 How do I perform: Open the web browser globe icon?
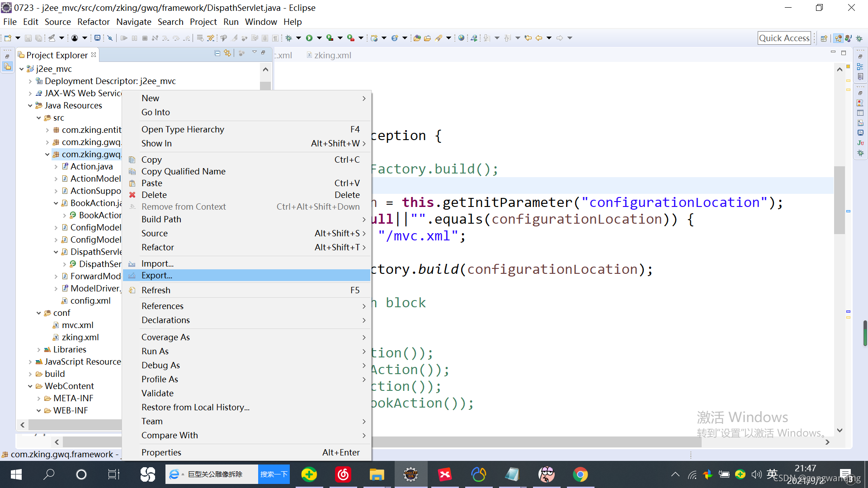[461, 38]
